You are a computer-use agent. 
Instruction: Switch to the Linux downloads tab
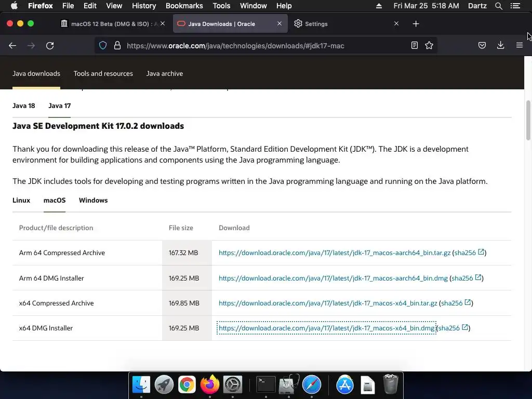(21, 200)
